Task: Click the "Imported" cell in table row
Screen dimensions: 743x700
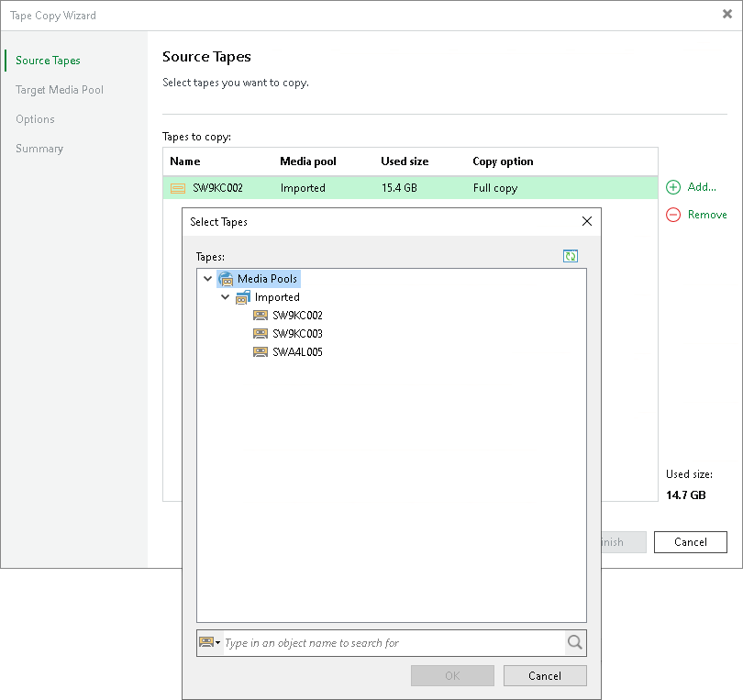Action: click(x=303, y=188)
